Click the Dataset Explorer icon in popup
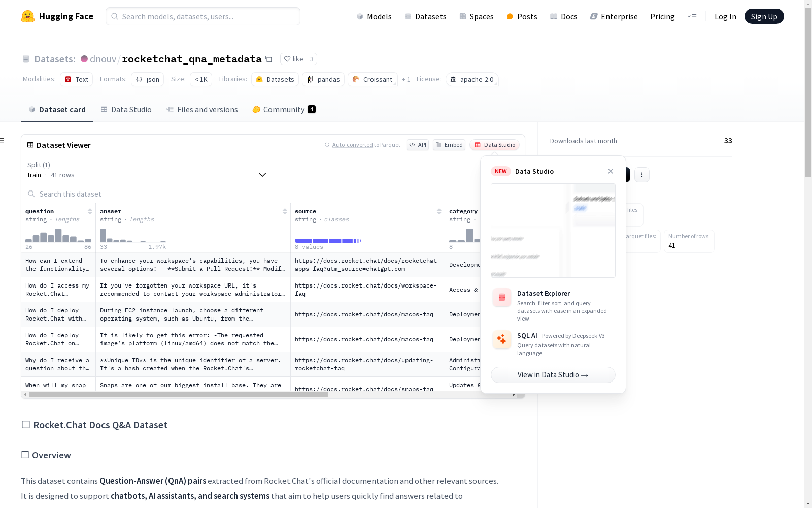This screenshot has height=508, width=812. point(502,298)
